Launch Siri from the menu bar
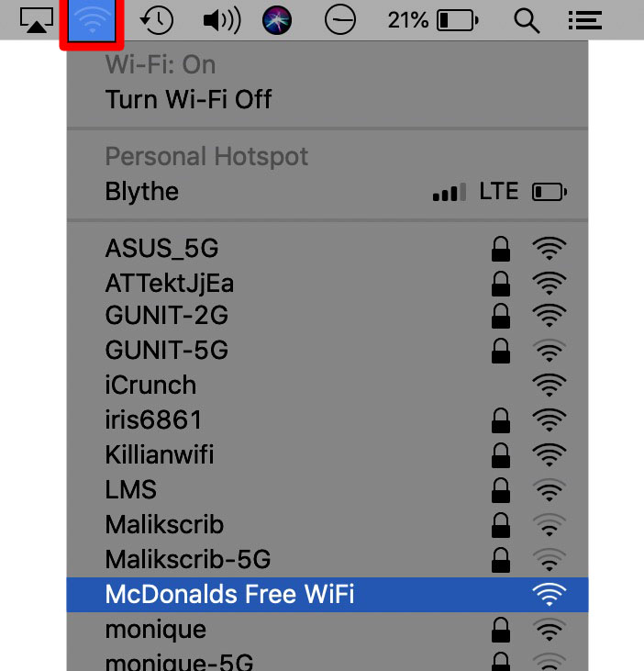The height and width of the screenshot is (671, 644). coord(277,20)
